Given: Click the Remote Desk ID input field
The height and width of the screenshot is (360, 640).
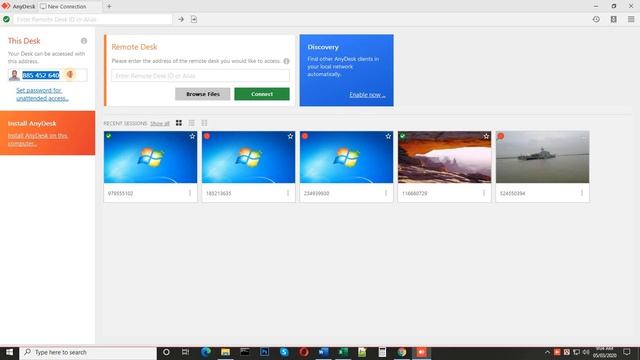Looking at the screenshot, I should [200, 76].
